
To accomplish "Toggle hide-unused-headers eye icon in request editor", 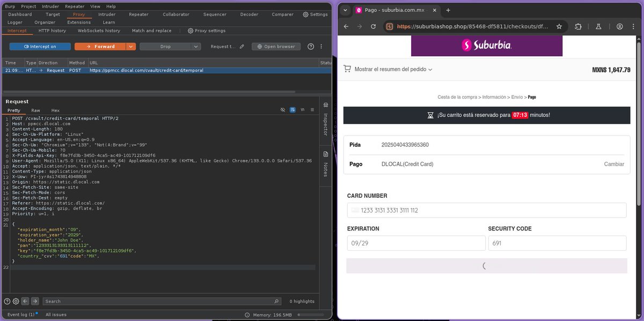I will coord(283,109).
